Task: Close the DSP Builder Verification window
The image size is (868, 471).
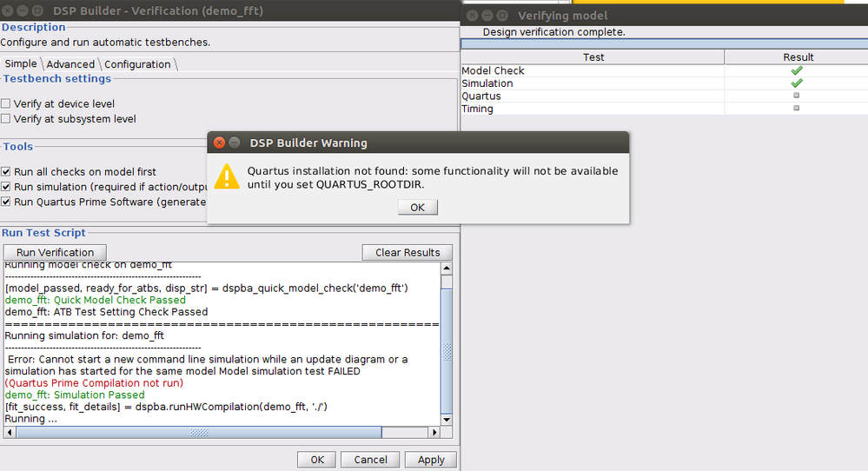Action: (7, 10)
